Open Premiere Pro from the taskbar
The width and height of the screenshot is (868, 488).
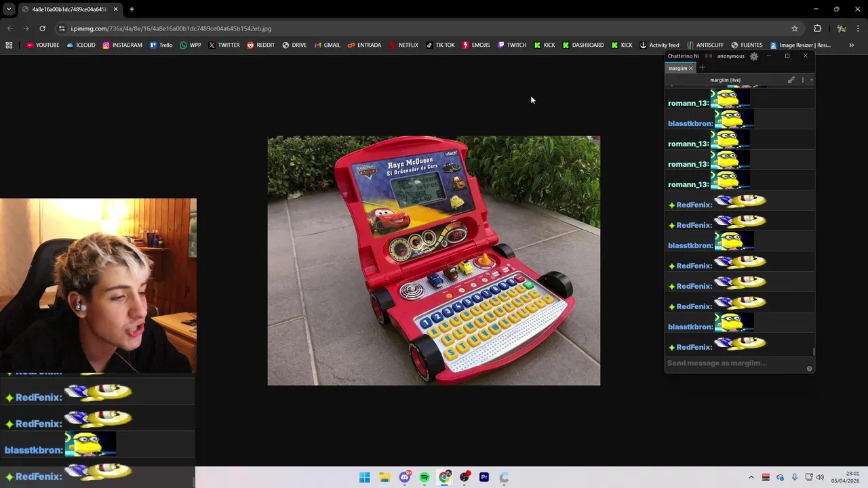(484, 477)
